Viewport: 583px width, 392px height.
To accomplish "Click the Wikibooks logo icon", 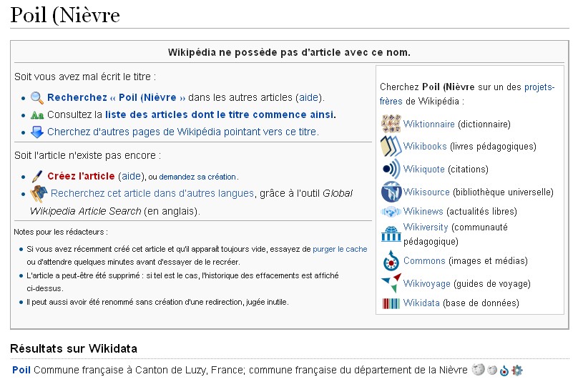I will coord(391,147).
